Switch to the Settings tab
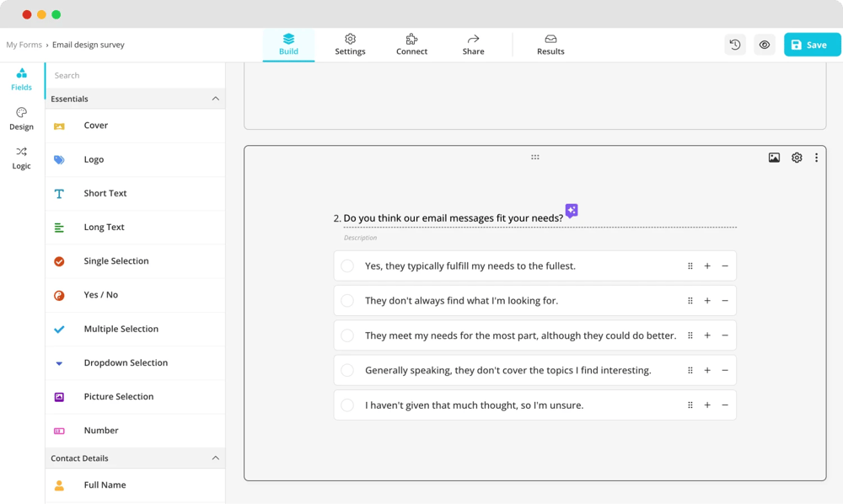 [x=350, y=45]
